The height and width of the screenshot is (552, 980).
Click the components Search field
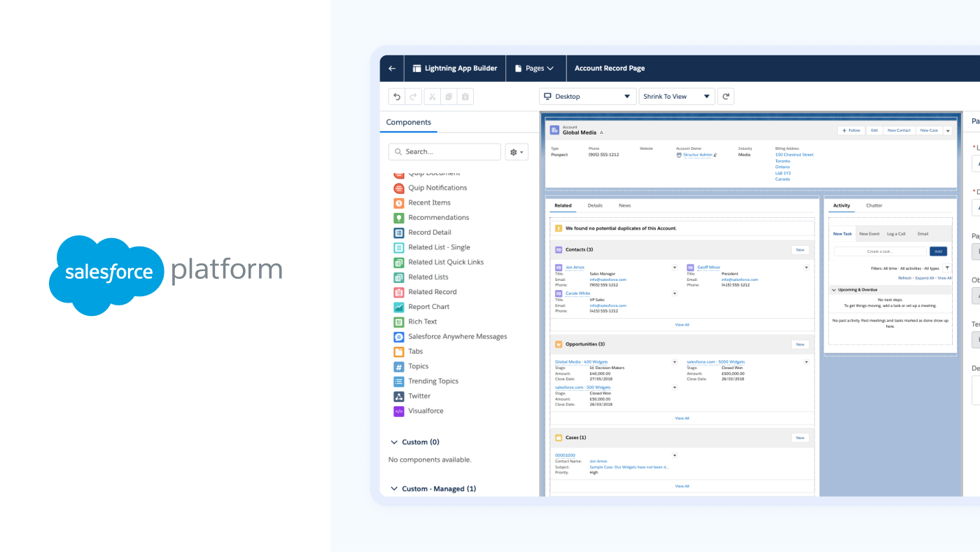click(x=444, y=152)
